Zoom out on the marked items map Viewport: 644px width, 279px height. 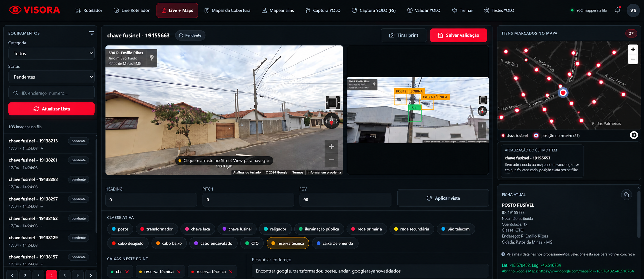(x=633, y=59)
